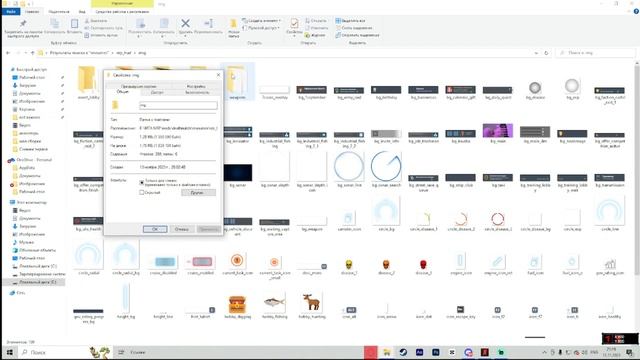Open Previous Versions tab in Properties dialog
Image resolution: width=640 pixels, height=360 pixels.
pos(139,87)
